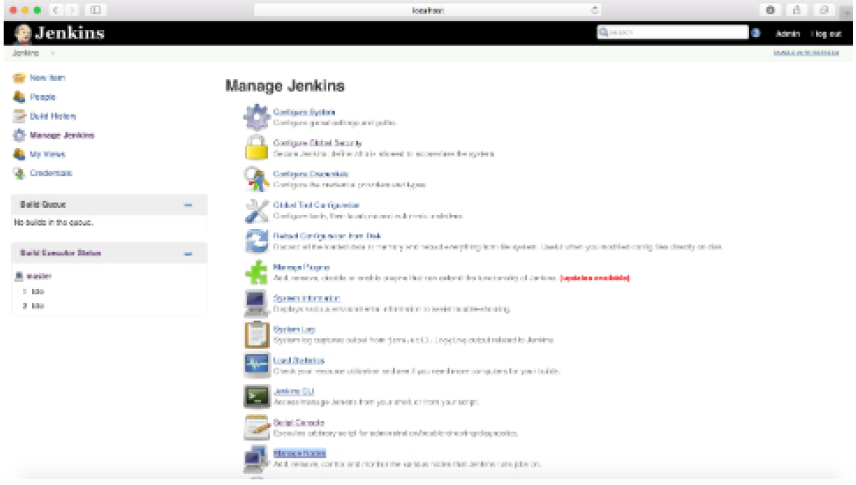The width and height of the screenshot is (856, 485).
Task: Click the Jenkins header title text
Action: click(69, 33)
